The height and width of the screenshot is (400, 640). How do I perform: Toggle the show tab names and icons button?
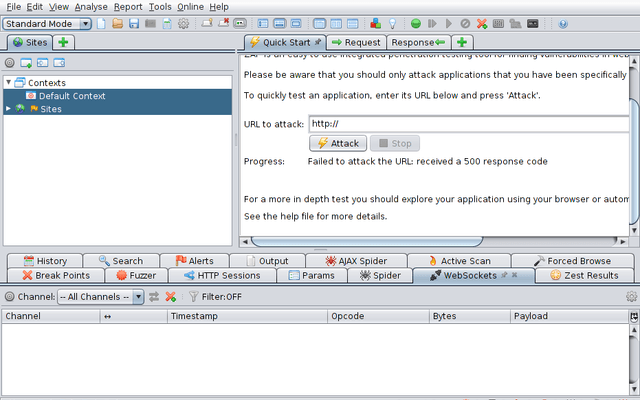tap(240, 24)
